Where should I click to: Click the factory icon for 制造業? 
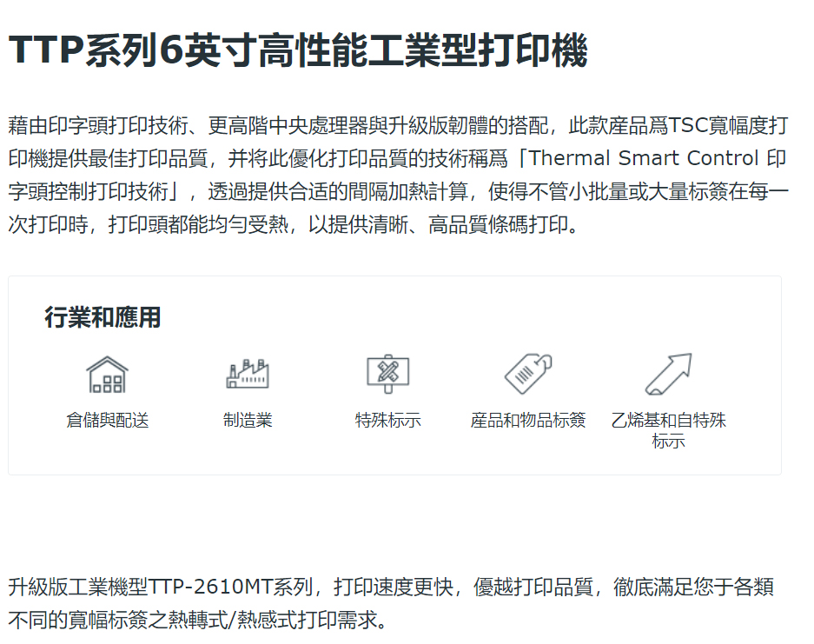point(248,374)
